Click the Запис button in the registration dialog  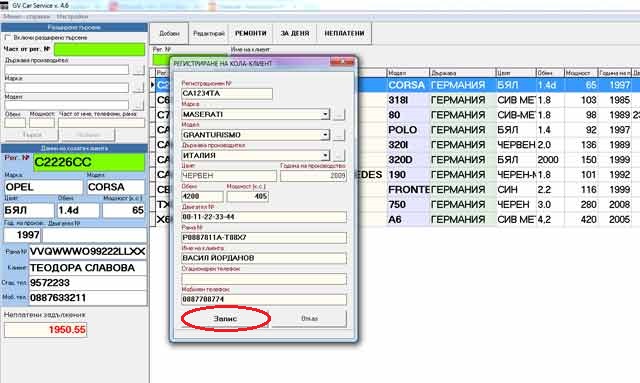(225, 318)
